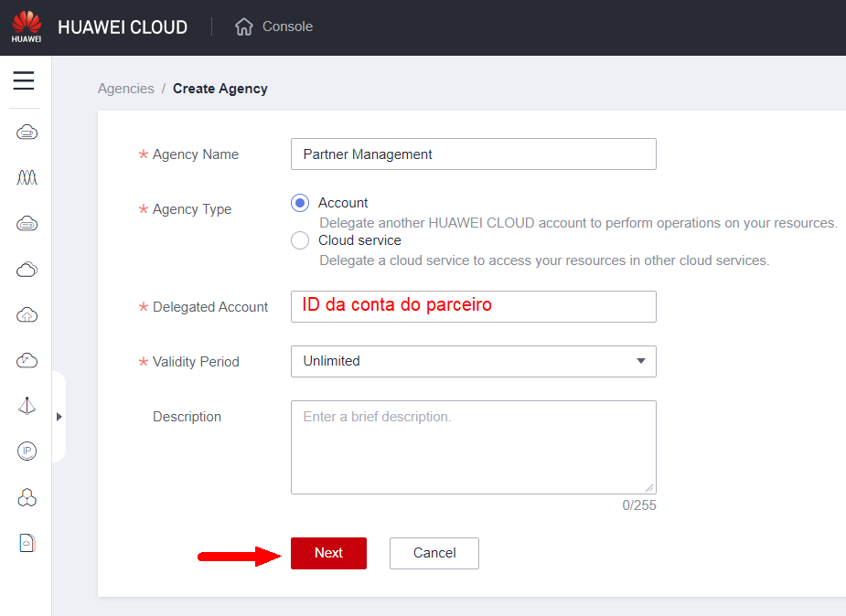This screenshot has width=846, height=616.
Task: Expand the collapsed sidebar panel arrow
Action: coord(59,417)
